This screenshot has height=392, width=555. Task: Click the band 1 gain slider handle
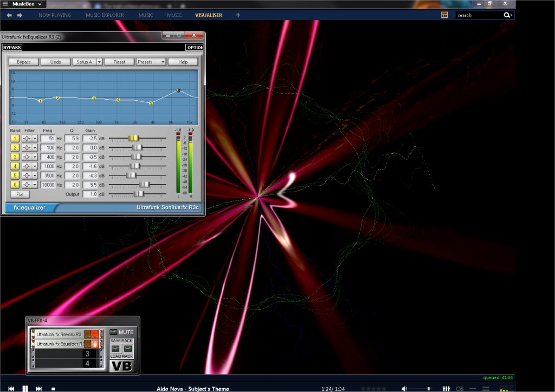click(133, 138)
